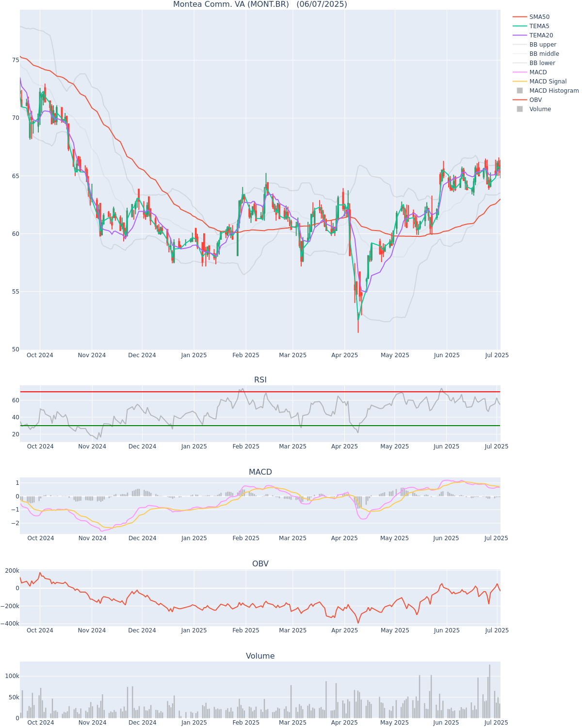The height and width of the screenshot is (728, 582).
Task: Click the 200k label on OBV axis
Action: [12, 571]
